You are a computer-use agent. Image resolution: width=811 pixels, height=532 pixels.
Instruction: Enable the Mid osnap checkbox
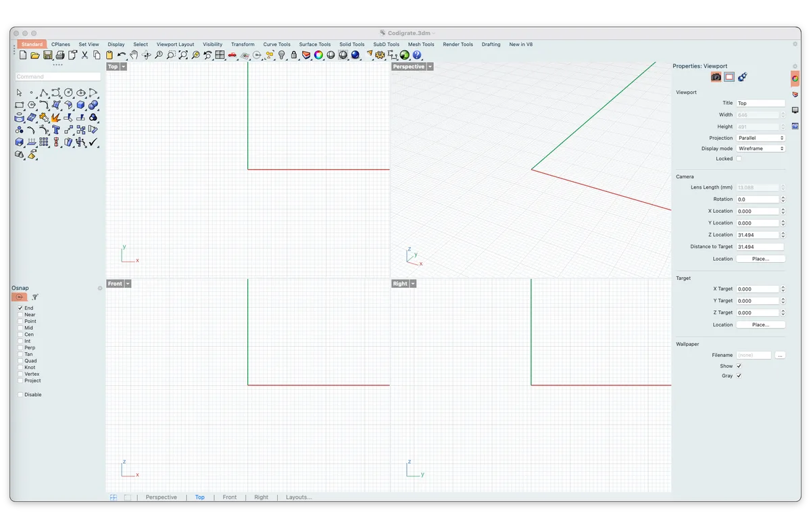(20, 328)
